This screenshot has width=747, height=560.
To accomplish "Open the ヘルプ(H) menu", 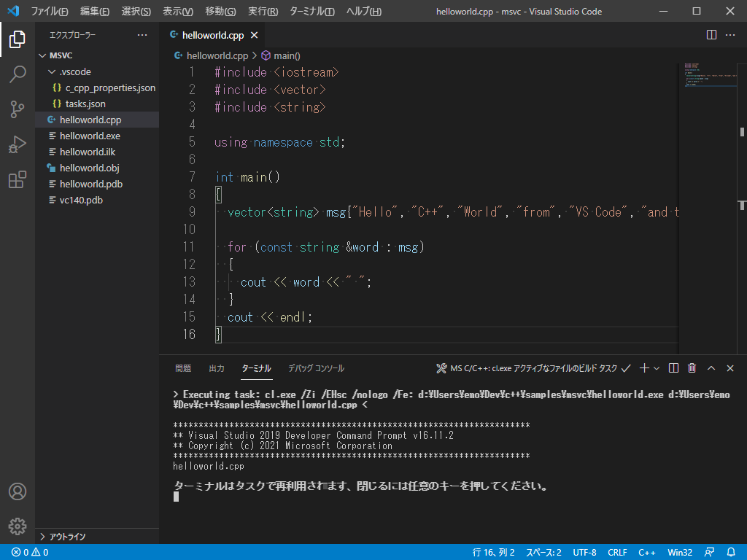I will pos(364,11).
